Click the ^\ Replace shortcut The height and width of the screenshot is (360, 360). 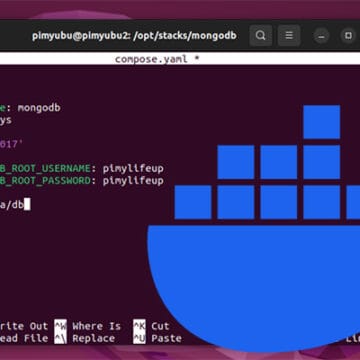(85, 338)
